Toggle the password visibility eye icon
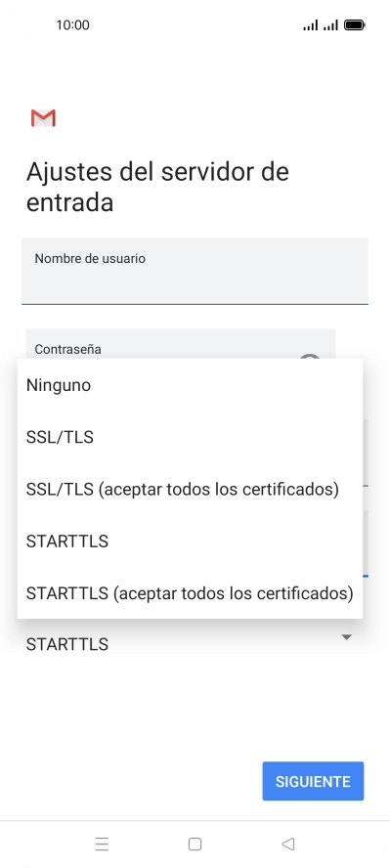The height and width of the screenshot is (868, 390). [310, 357]
